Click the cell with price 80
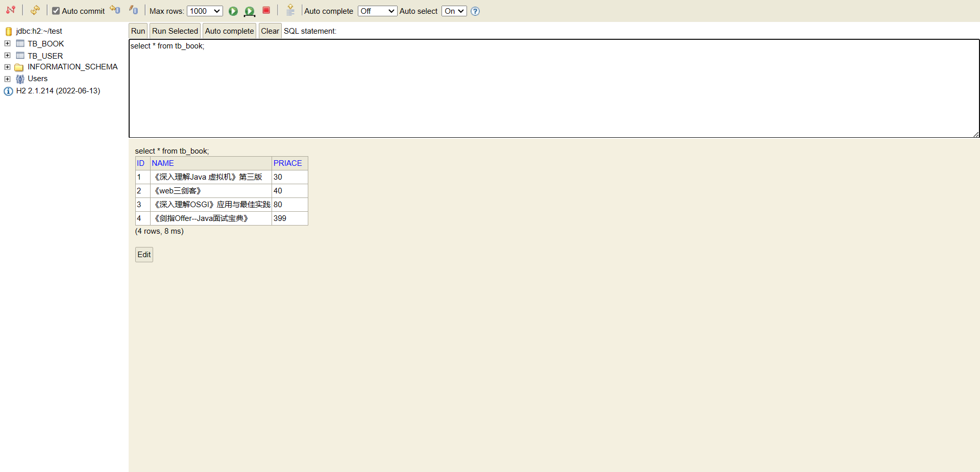The width and height of the screenshot is (980, 472). pos(289,205)
